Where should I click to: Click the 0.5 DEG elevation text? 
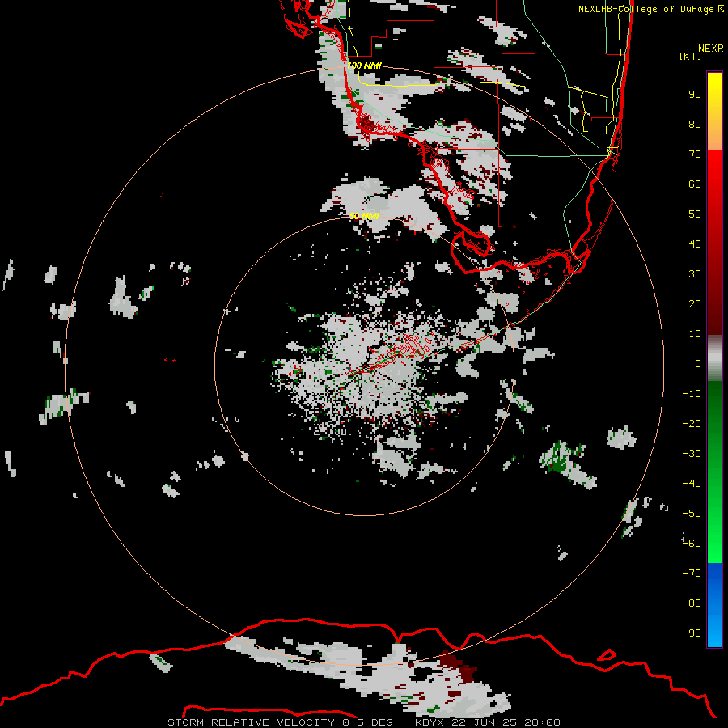coord(368,722)
